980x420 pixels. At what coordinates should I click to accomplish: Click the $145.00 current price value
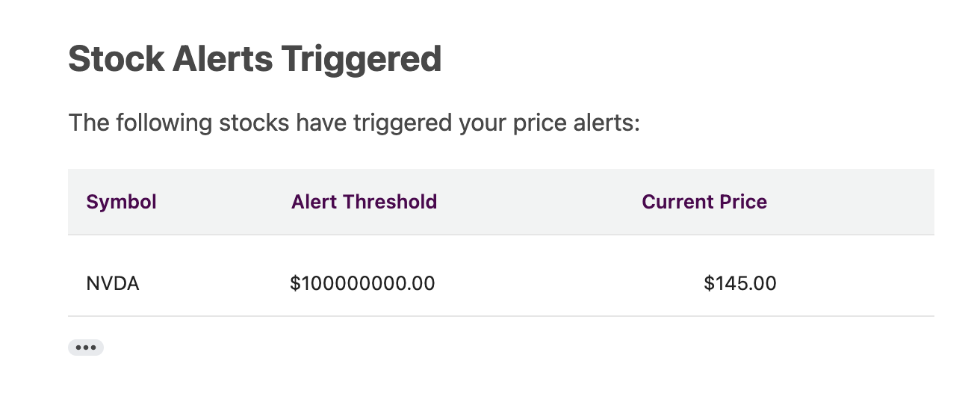pyautogui.click(x=739, y=283)
